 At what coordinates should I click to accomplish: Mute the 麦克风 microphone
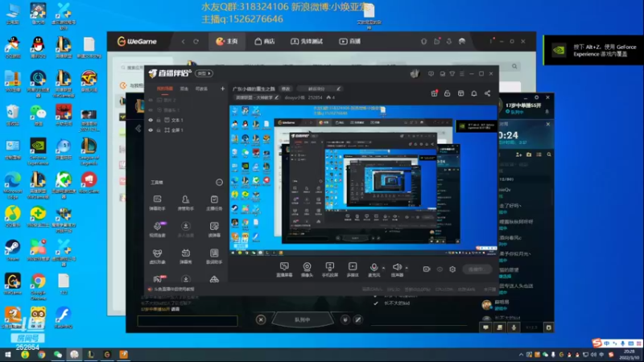coord(374,269)
